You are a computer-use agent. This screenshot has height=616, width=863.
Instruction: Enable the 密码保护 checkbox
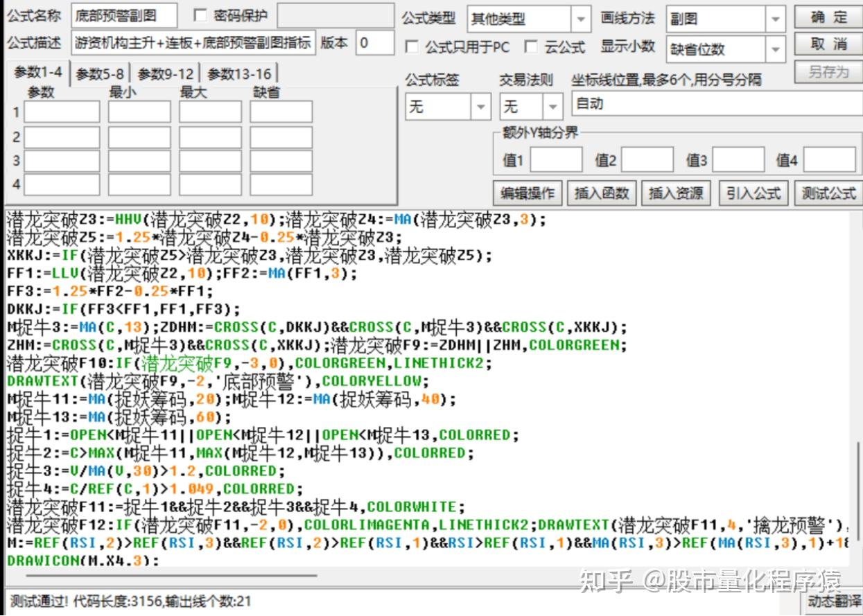[x=200, y=15]
